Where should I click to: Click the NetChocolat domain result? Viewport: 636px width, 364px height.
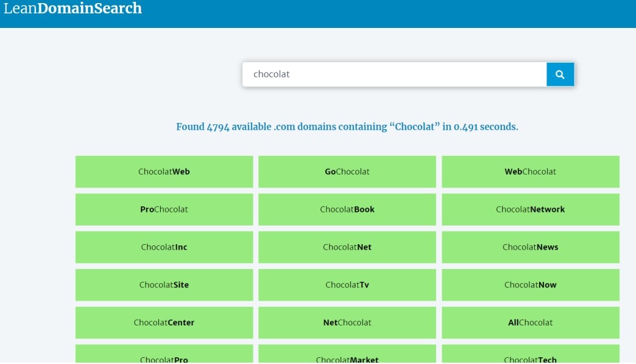347,322
